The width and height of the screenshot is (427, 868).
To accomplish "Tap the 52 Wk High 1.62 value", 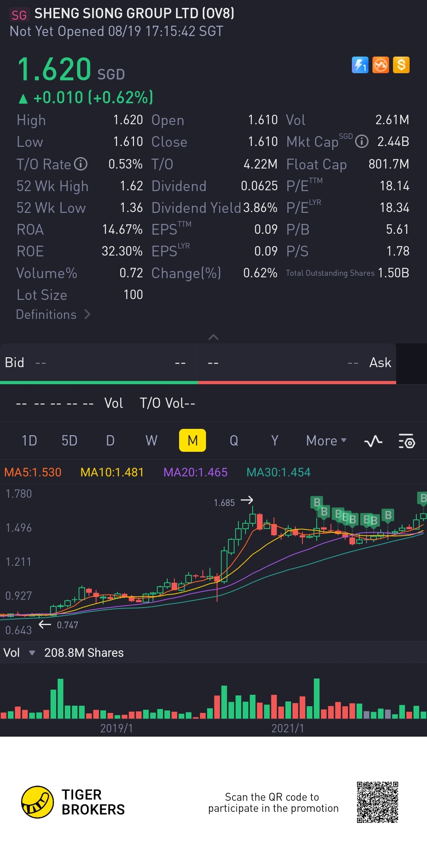I will 131,186.
